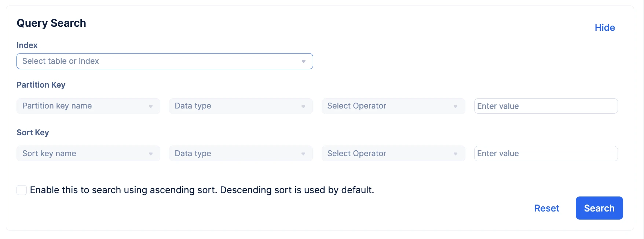Reset the query search form

(x=547, y=208)
